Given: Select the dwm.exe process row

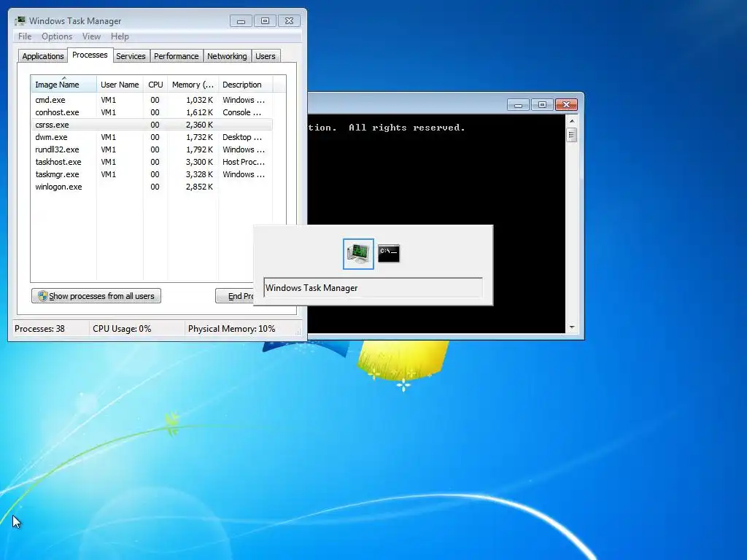Looking at the screenshot, I should pos(152,137).
